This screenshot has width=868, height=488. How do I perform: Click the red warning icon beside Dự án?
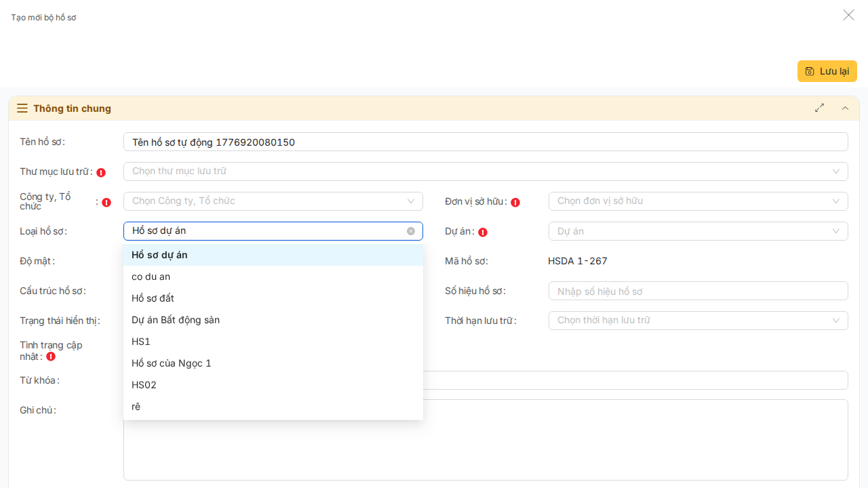tap(483, 232)
